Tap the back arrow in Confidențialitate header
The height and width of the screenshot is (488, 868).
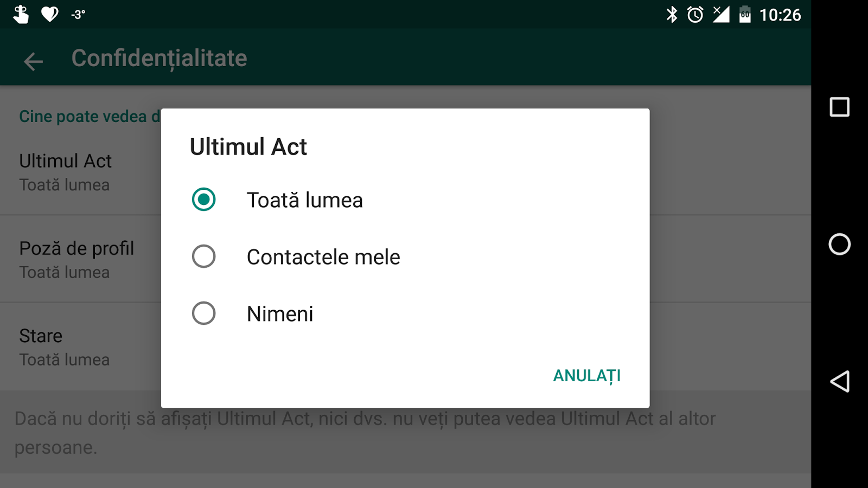(33, 61)
